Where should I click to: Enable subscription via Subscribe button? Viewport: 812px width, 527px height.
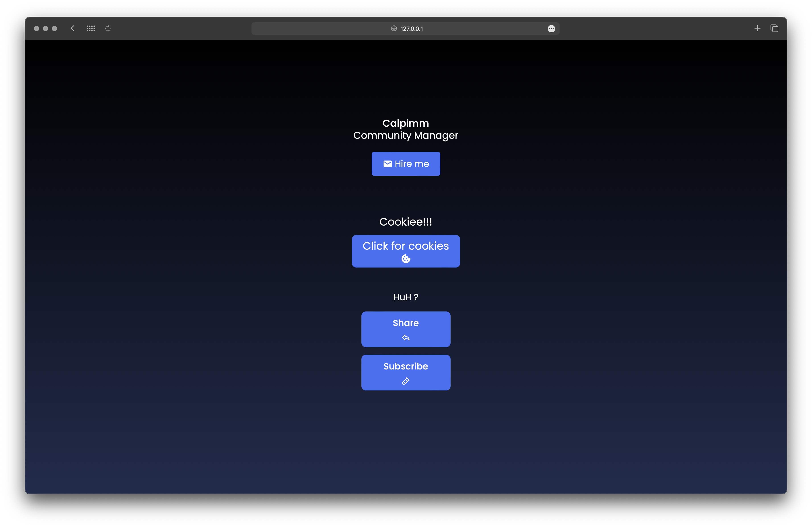tap(406, 372)
